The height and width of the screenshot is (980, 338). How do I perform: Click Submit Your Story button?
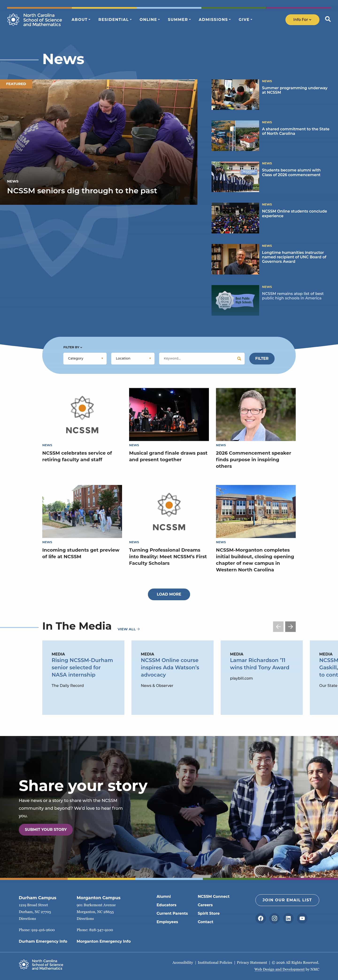tap(46, 829)
